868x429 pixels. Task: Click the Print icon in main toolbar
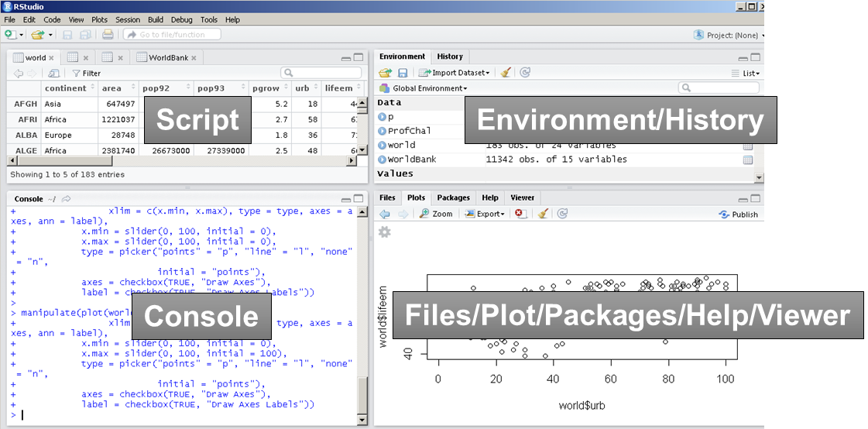108,34
